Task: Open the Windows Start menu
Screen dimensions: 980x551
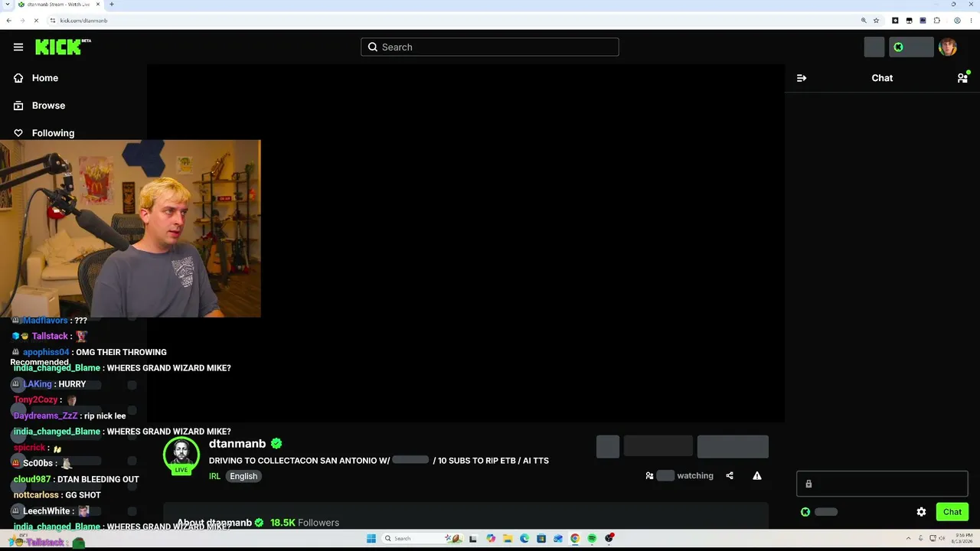Action: (x=371, y=539)
